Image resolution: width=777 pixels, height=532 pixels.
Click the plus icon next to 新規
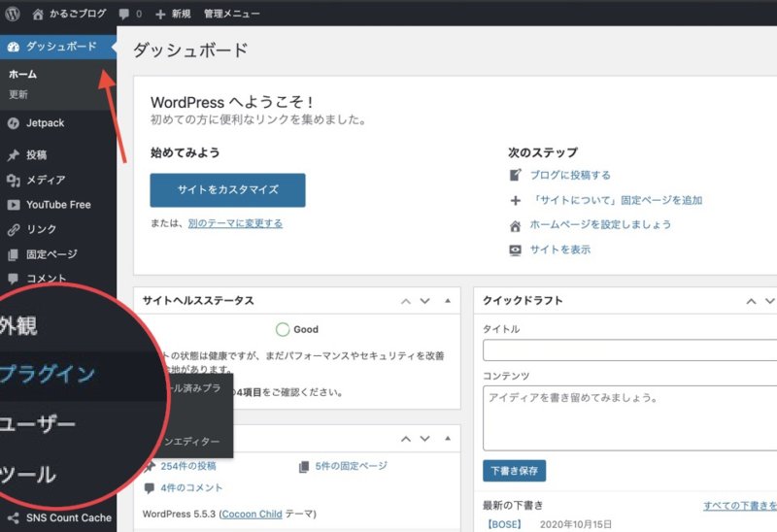coord(160,15)
